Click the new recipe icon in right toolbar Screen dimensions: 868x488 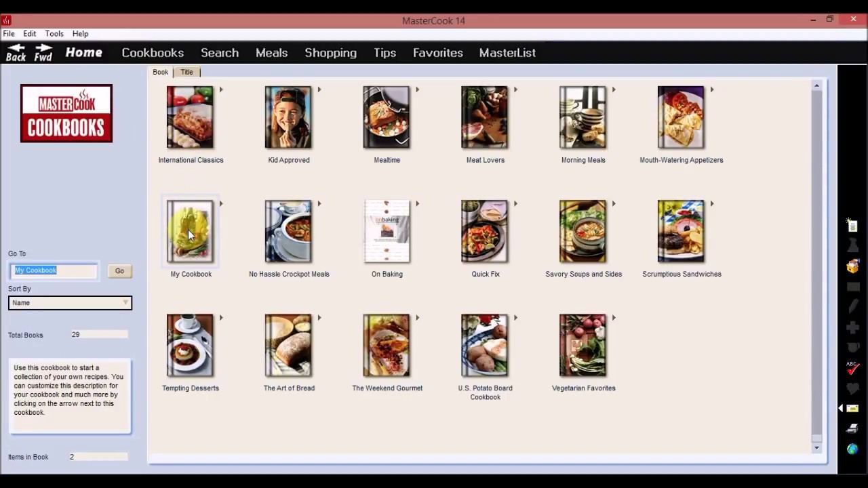point(852,226)
